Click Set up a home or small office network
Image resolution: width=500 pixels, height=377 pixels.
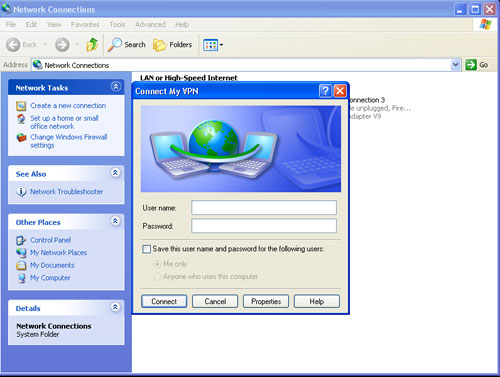pos(64,122)
